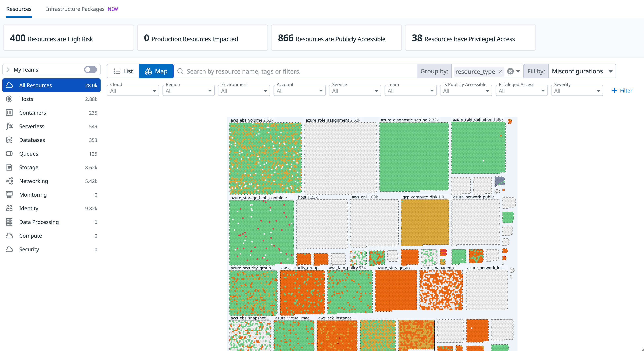
Task: Click the aws_security_group orange block
Action: tap(302, 292)
